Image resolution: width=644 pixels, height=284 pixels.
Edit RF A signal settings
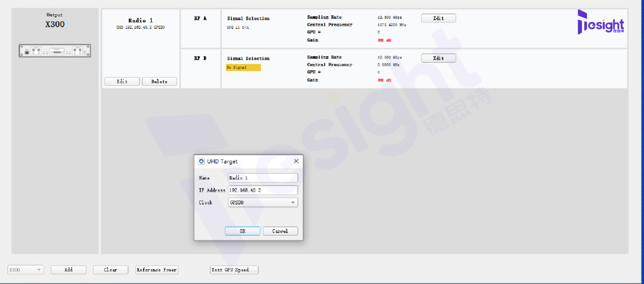pyautogui.click(x=438, y=18)
